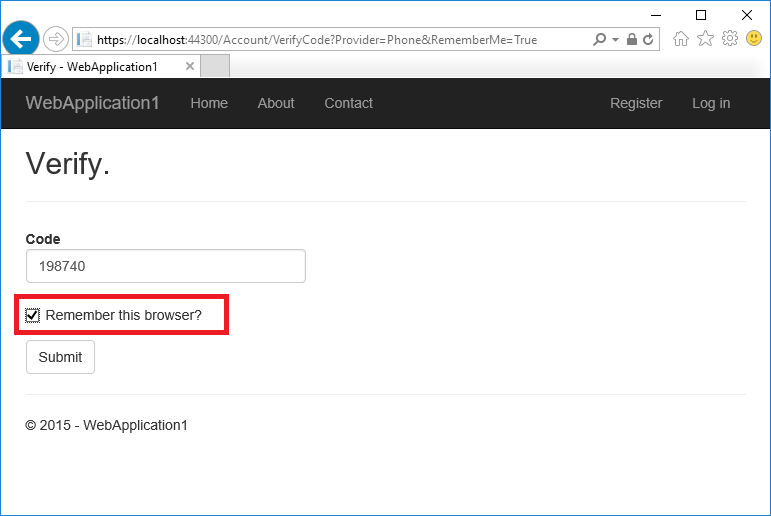Open the address bar search magnifier

click(599, 39)
